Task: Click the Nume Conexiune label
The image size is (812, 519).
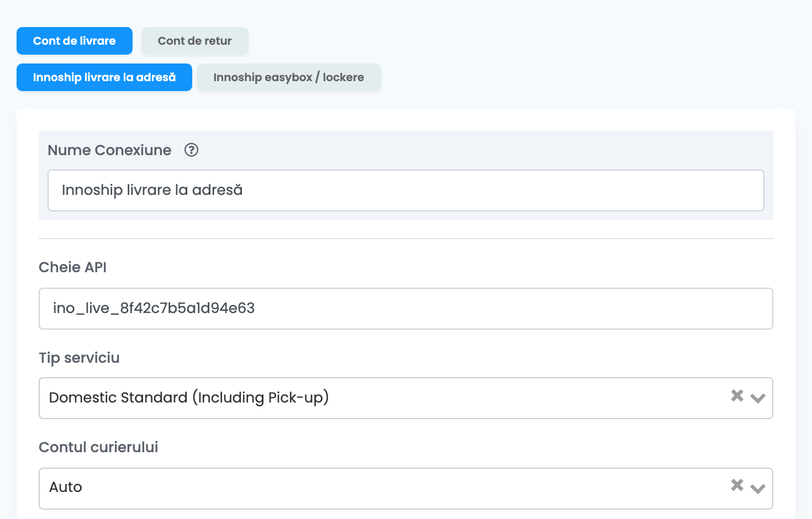Action: [109, 150]
